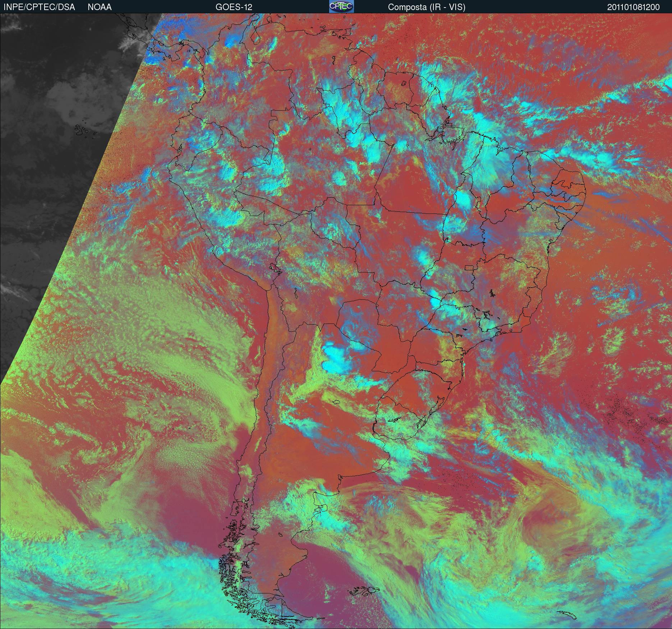Click the INPE/CPTEC/DSA label

(x=39, y=7)
